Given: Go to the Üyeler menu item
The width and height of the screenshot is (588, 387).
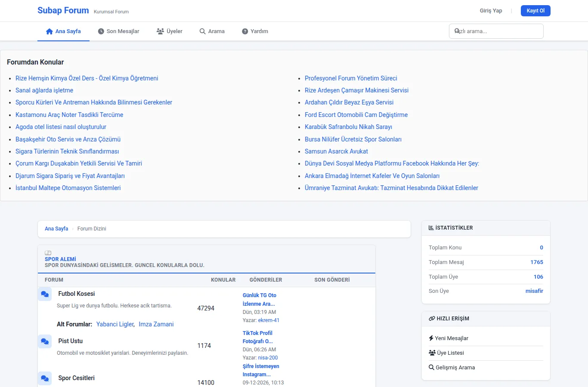Looking at the screenshot, I should (x=170, y=31).
